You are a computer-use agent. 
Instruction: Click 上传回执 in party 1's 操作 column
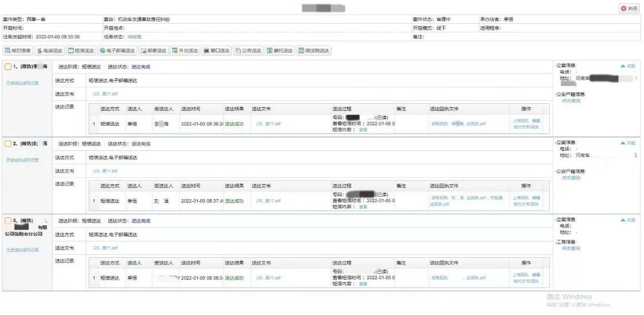point(521,121)
